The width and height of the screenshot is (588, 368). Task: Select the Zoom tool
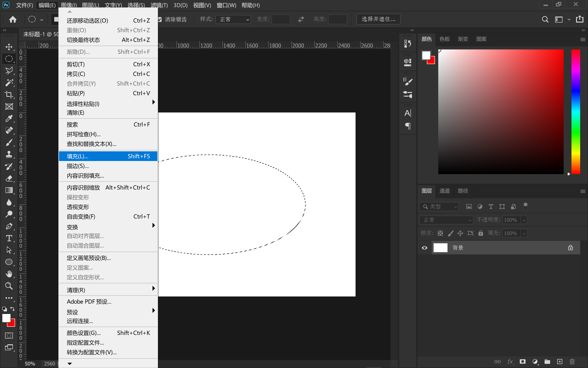click(x=9, y=286)
